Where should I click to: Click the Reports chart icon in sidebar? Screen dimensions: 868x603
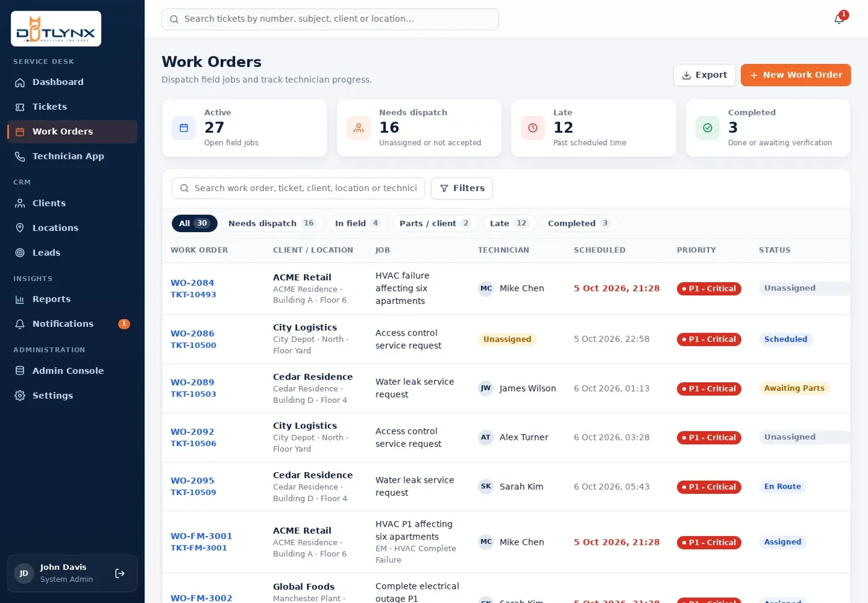click(20, 300)
